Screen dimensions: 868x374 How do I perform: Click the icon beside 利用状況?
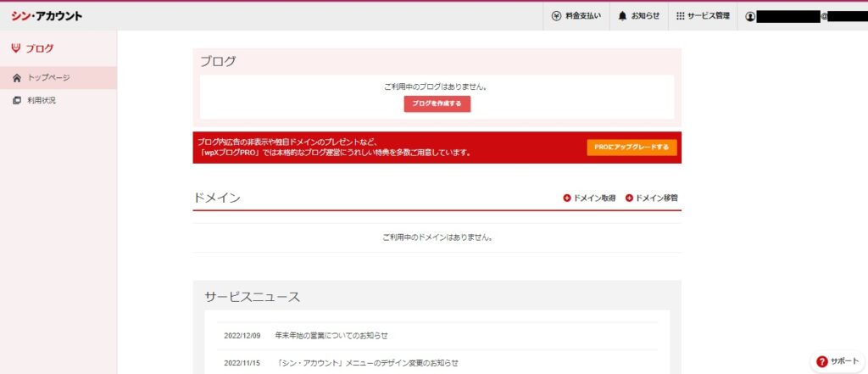[x=17, y=101]
